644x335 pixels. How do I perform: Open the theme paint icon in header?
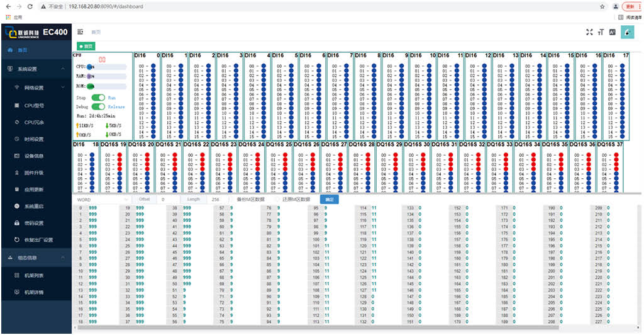[626, 32]
